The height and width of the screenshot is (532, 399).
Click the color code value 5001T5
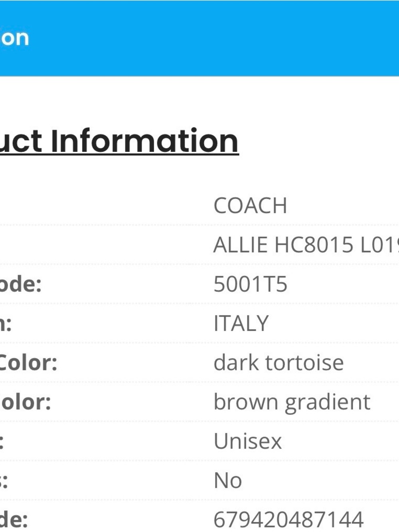250,284
